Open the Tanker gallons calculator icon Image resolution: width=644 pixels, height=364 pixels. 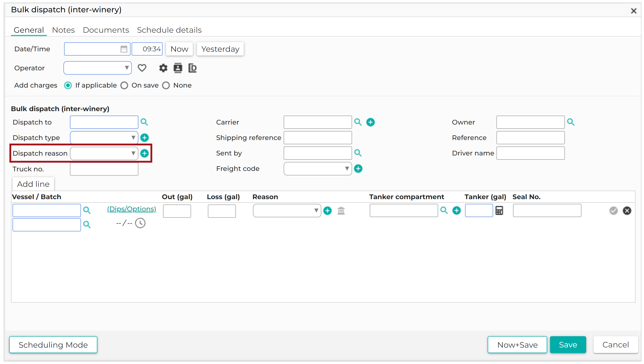tap(499, 211)
